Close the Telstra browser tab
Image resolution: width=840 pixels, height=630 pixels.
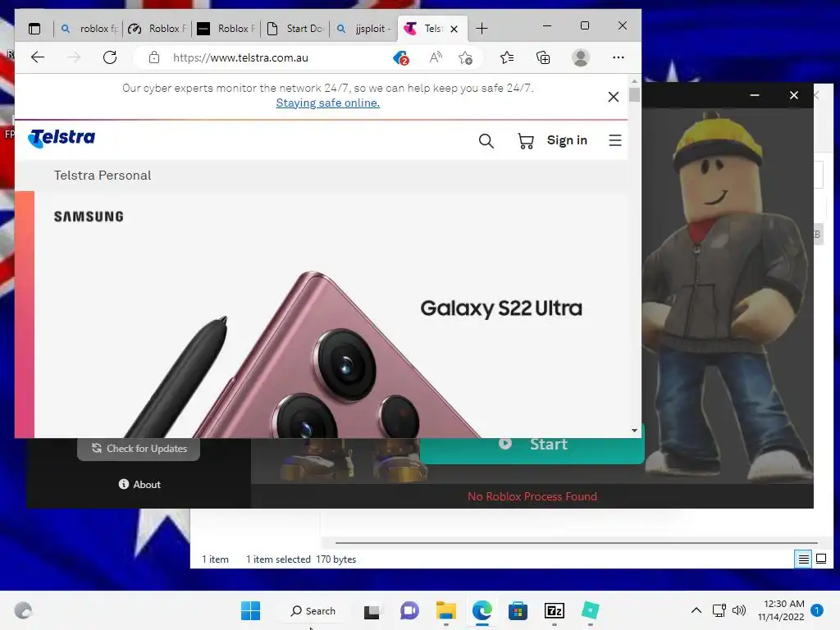(454, 29)
